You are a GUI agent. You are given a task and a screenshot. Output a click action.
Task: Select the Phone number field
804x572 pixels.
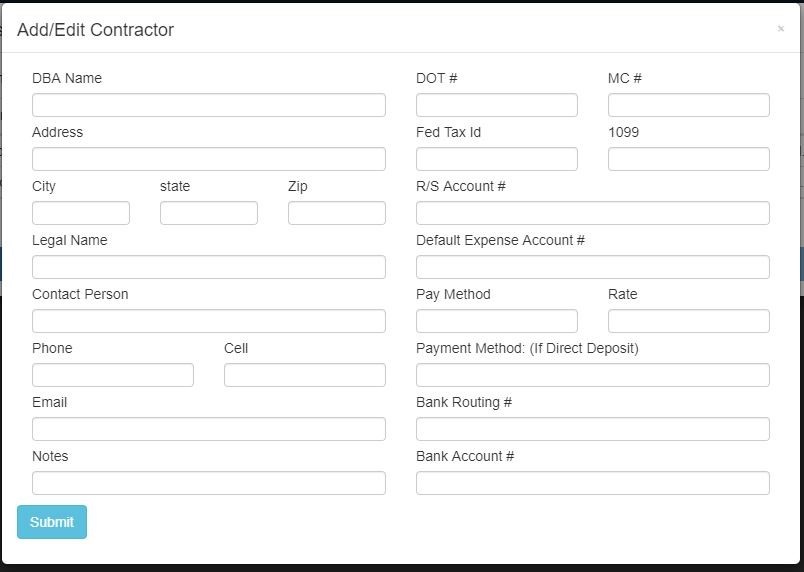coord(113,375)
